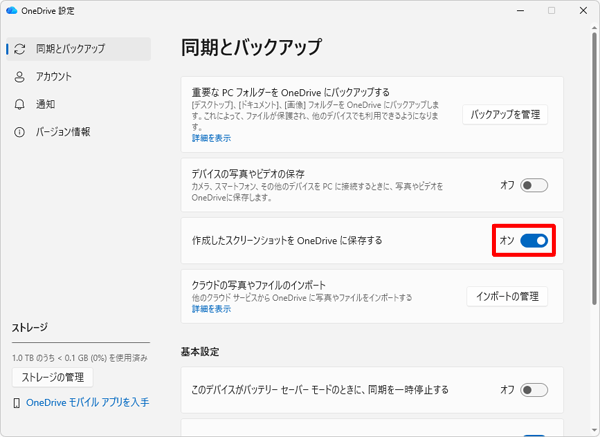Image resolution: width=600 pixels, height=437 pixels.
Task: Click the vertical scrollbar thumb
Action: click(x=594, y=168)
